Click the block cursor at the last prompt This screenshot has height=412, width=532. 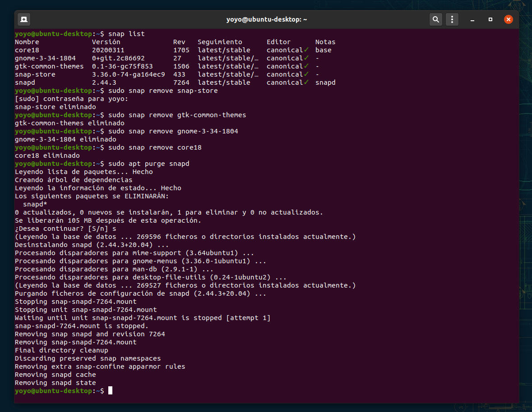point(110,391)
